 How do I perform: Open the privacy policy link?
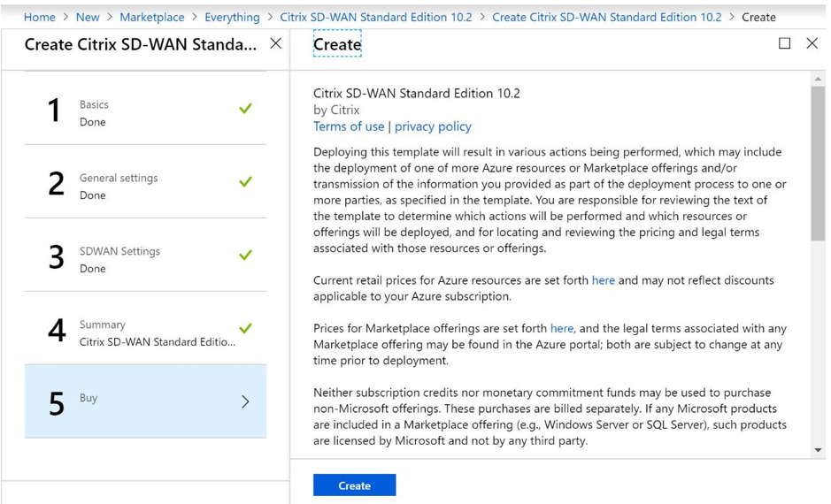(x=433, y=126)
